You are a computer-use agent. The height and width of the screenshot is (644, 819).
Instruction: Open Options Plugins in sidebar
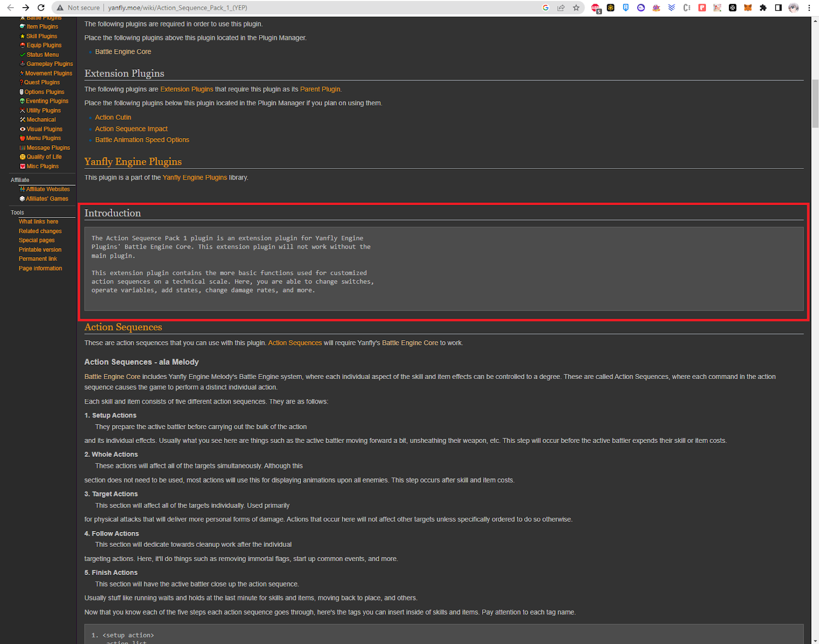tap(45, 92)
